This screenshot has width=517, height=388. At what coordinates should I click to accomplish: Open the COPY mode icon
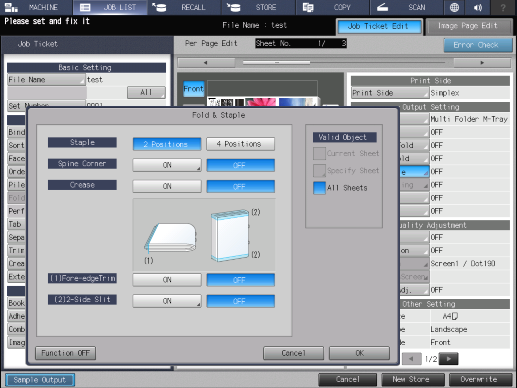click(308, 7)
